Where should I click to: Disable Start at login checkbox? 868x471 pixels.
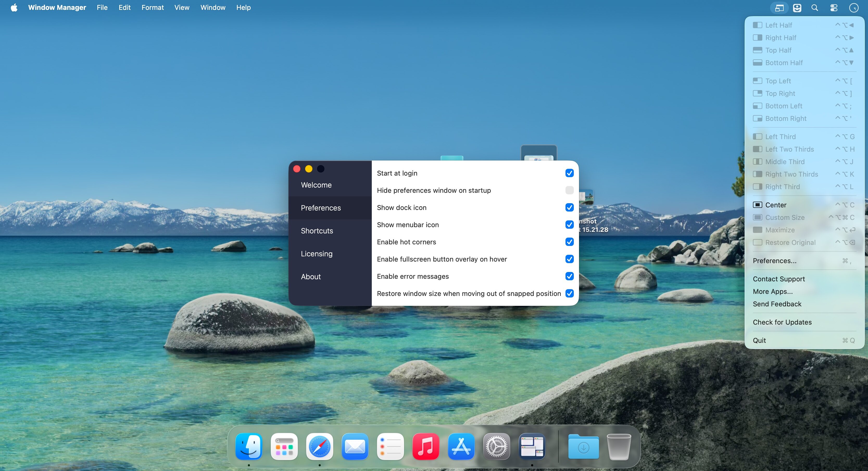pyautogui.click(x=569, y=173)
